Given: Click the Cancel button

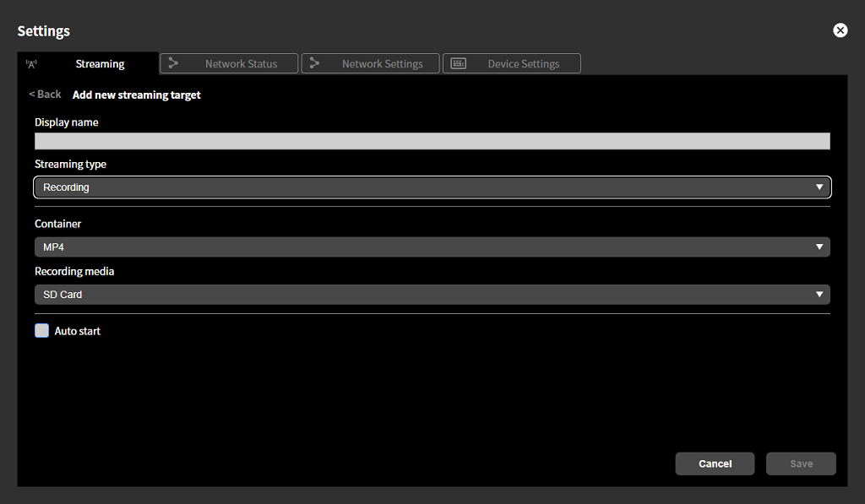Looking at the screenshot, I should tap(714, 463).
